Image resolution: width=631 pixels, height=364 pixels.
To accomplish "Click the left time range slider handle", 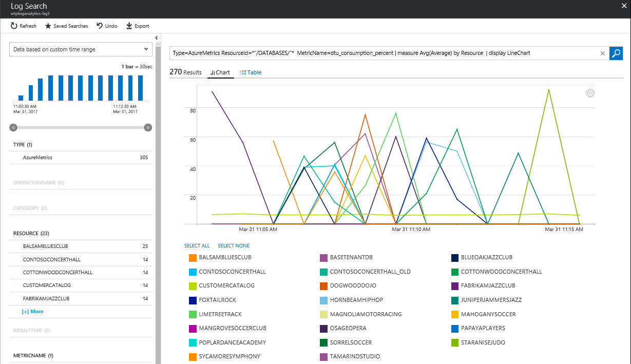I will point(13,127).
